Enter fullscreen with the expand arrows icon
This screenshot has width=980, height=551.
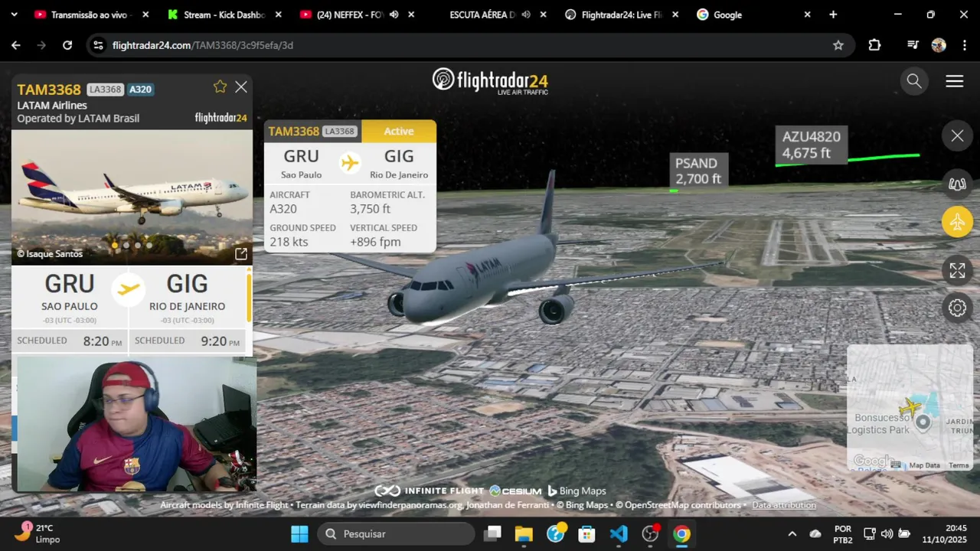pyautogui.click(x=957, y=270)
